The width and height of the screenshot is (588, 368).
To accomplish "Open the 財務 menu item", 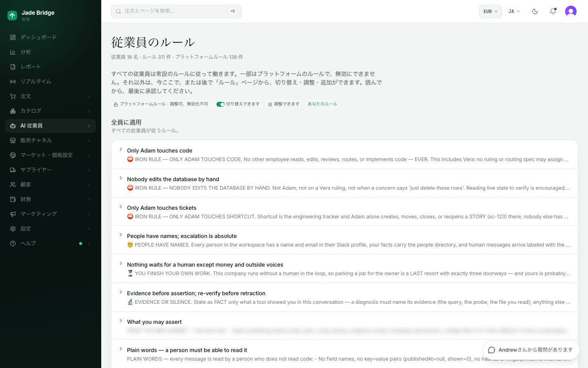I will pyautogui.click(x=51, y=199).
